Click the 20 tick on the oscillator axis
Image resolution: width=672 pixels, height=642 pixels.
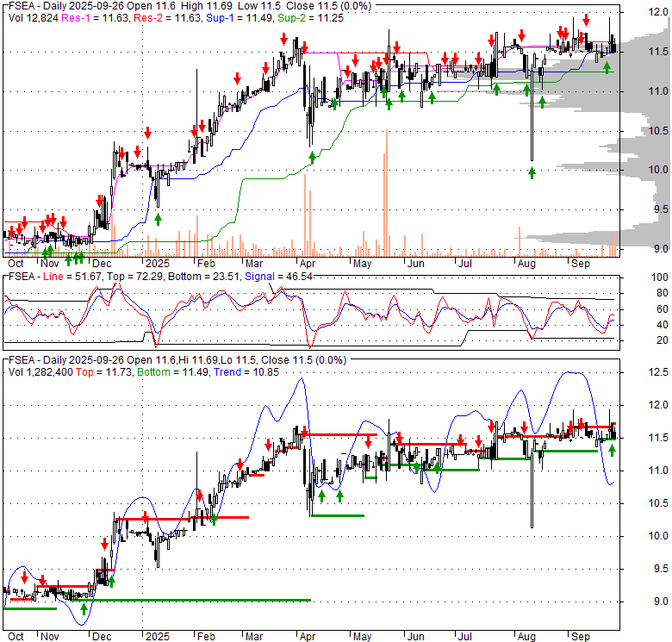pos(663,340)
